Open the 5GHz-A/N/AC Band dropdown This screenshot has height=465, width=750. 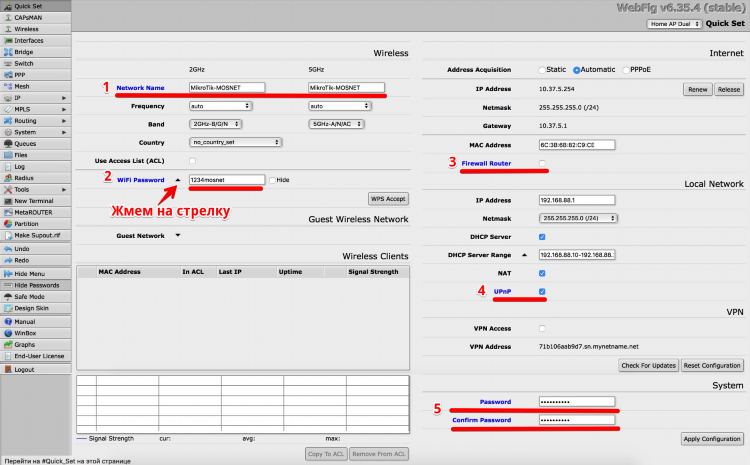(336, 124)
